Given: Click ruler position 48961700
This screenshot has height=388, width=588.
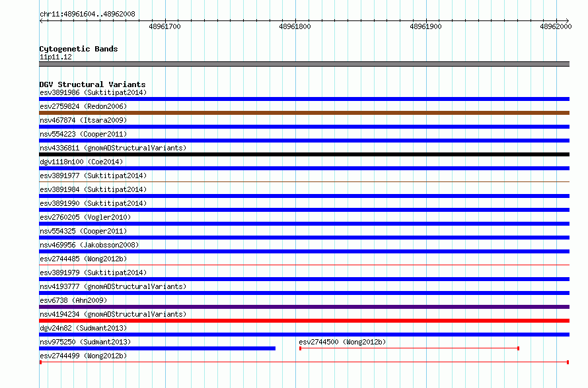Looking at the screenshot, I should [x=165, y=26].
